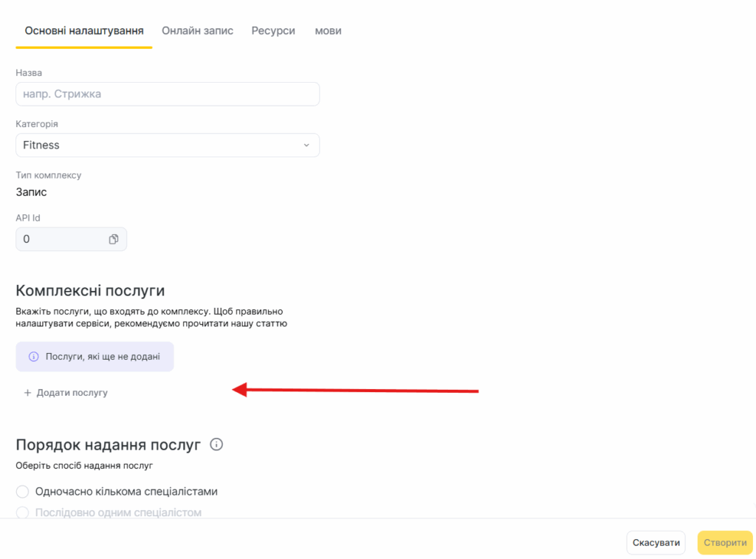
Task: Open the Категорія dropdown showing Fitness
Action: click(167, 145)
